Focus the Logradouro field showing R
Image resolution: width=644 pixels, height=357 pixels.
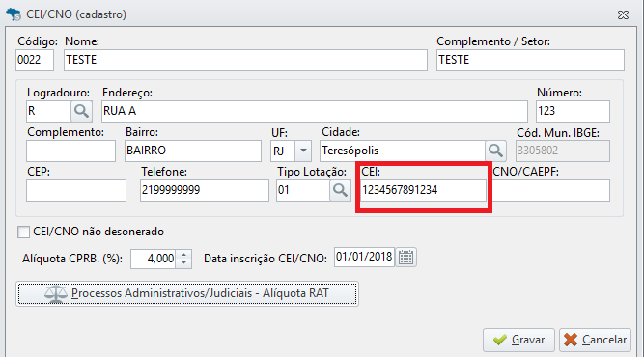pyautogui.click(x=48, y=111)
